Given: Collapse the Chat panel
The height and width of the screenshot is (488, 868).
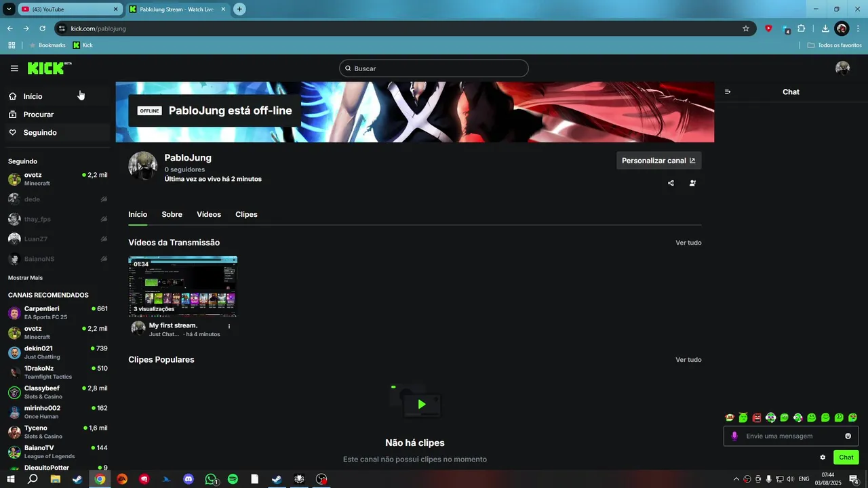Looking at the screenshot, I should pos(728,92).
